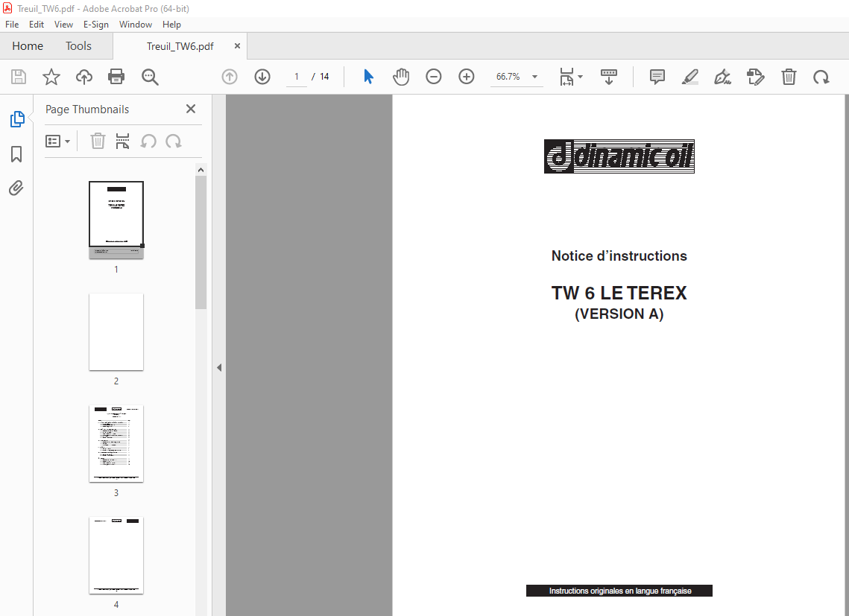
Task: Open the Edit PDF tool icon
Action: click(755, 77)
